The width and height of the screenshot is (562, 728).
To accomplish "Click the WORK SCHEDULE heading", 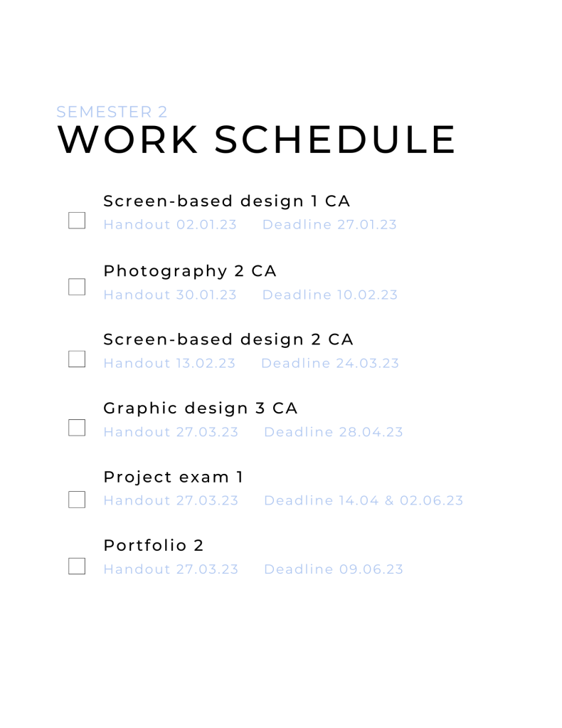I will point(256,140).
